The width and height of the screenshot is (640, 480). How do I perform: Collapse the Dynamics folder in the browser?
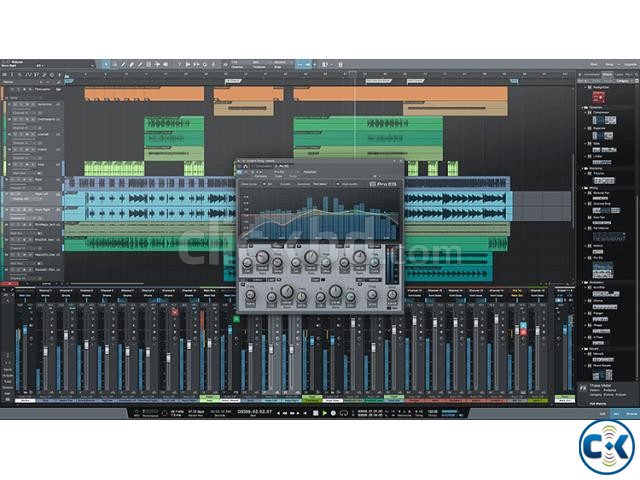point(583,108)
